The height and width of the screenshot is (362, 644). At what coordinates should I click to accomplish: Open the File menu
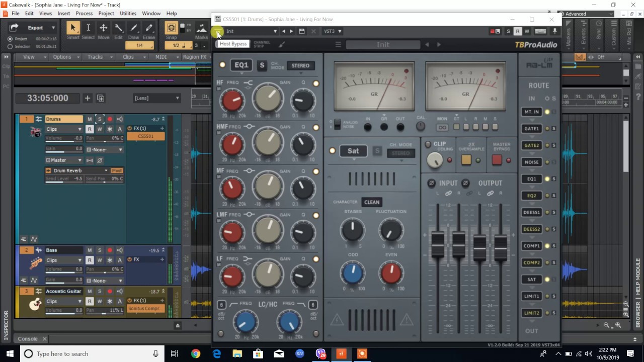click(15, 14)
